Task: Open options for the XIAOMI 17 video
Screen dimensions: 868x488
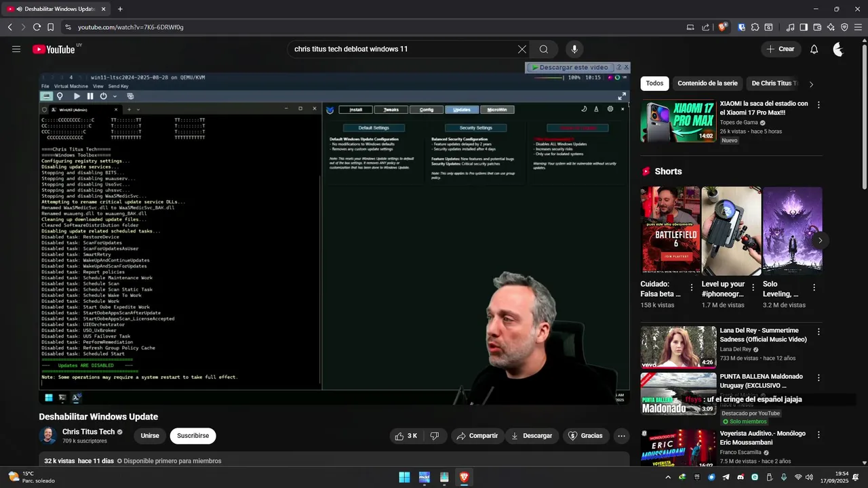Action: click(x=818, y=105)
